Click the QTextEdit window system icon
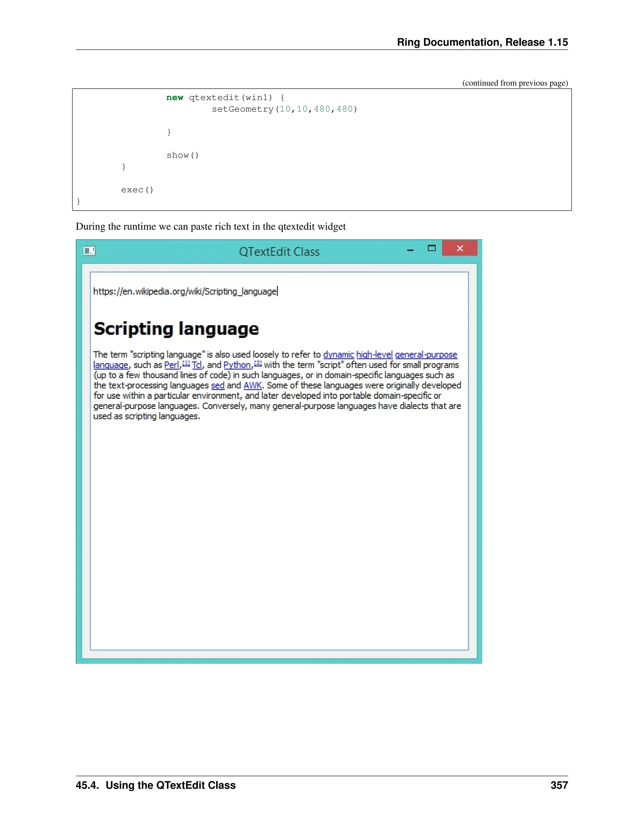Screen dimensions: 644x833 point(89,251)
